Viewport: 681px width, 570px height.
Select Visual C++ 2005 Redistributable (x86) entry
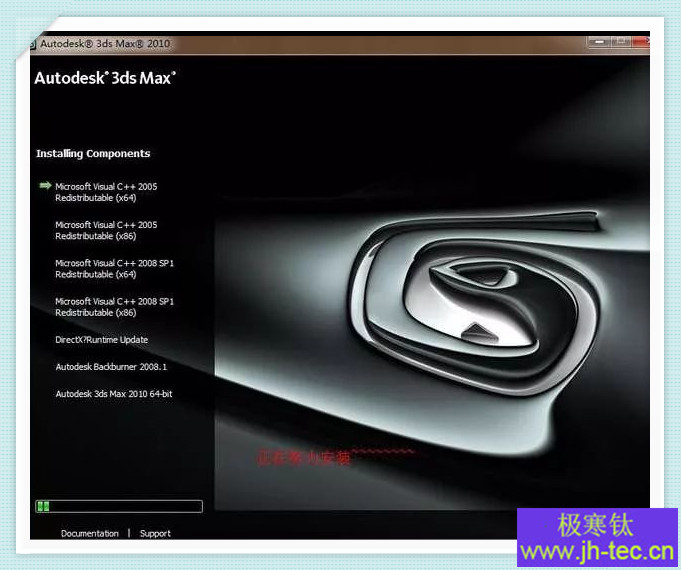point(106,230)
